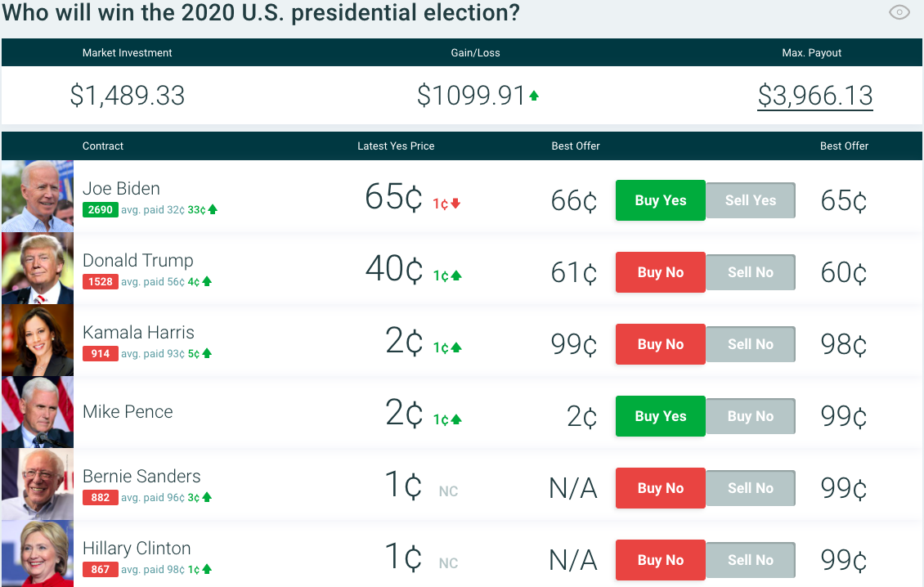The width and height of the screenshot is (924, 587).
Task: Click Kamala Harris's 914 shares badge
Action: click(101, 354)
